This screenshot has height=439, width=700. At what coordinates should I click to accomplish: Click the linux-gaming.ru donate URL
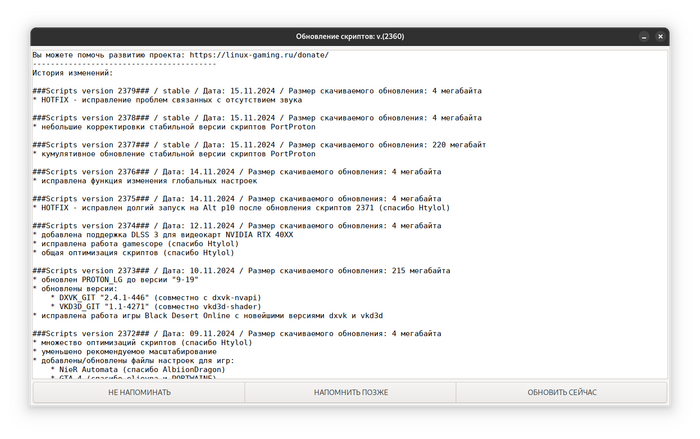(x=258, y=55)
